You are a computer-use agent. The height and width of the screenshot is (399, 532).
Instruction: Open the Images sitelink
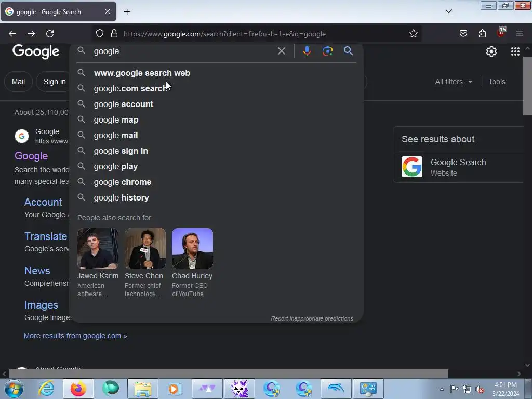point(42,305)
